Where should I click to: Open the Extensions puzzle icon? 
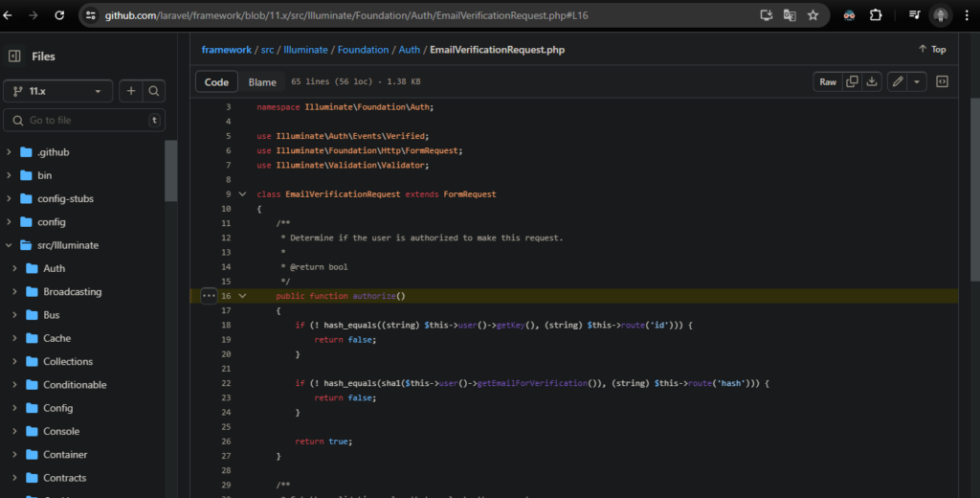click(x=876, y=15)
